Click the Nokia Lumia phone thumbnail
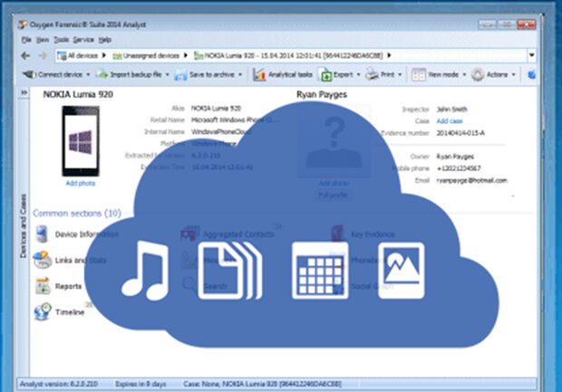This screenshot has width=562, height=392. [81, 141]
